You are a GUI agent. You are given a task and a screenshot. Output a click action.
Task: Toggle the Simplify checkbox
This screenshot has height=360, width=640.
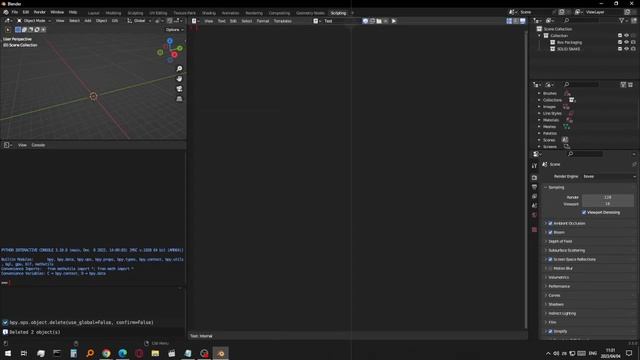coord(550,331)
